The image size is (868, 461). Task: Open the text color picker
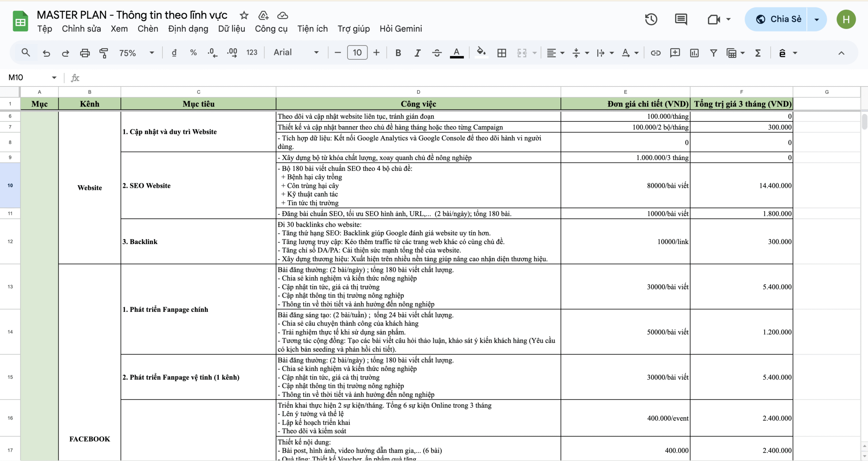click(x=456, y=53)
